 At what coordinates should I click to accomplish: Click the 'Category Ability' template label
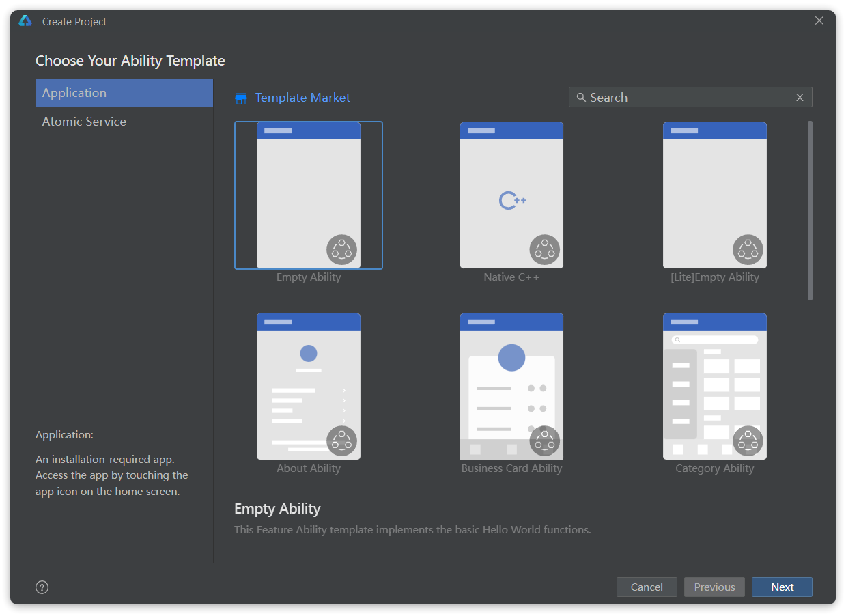(x=715, y=468)
